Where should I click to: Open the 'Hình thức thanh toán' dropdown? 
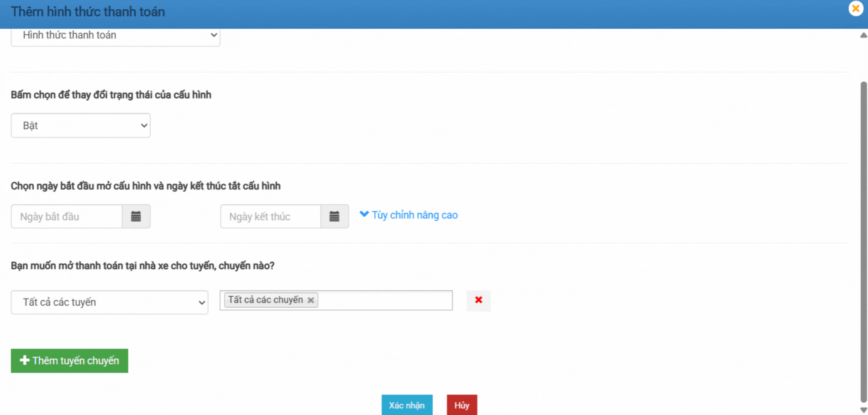click(115, 36)
